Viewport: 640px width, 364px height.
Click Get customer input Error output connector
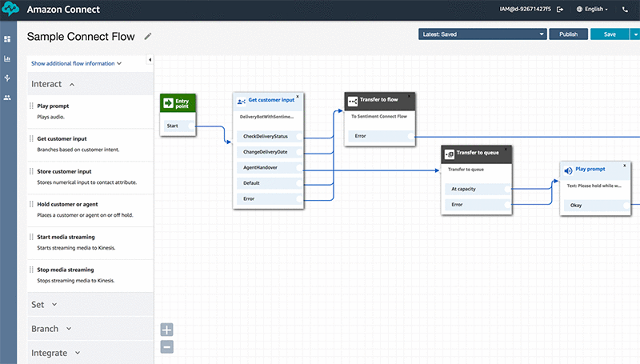pyautogui.click(x=299, y=198)
